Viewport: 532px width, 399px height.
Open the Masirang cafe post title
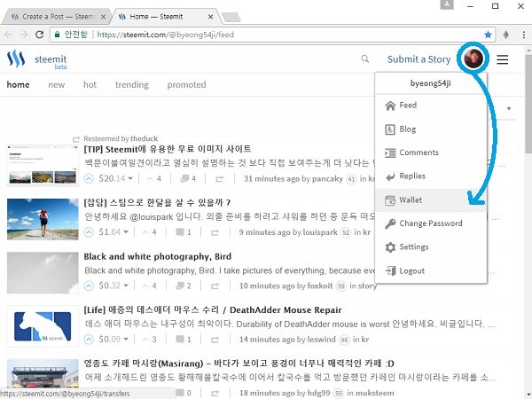tap(239, 364)
